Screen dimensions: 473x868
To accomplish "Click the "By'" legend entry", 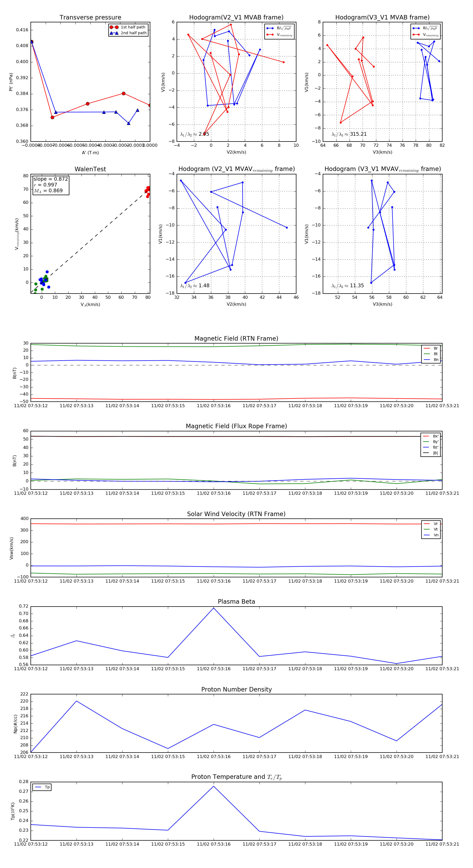I will coord(431,442).
